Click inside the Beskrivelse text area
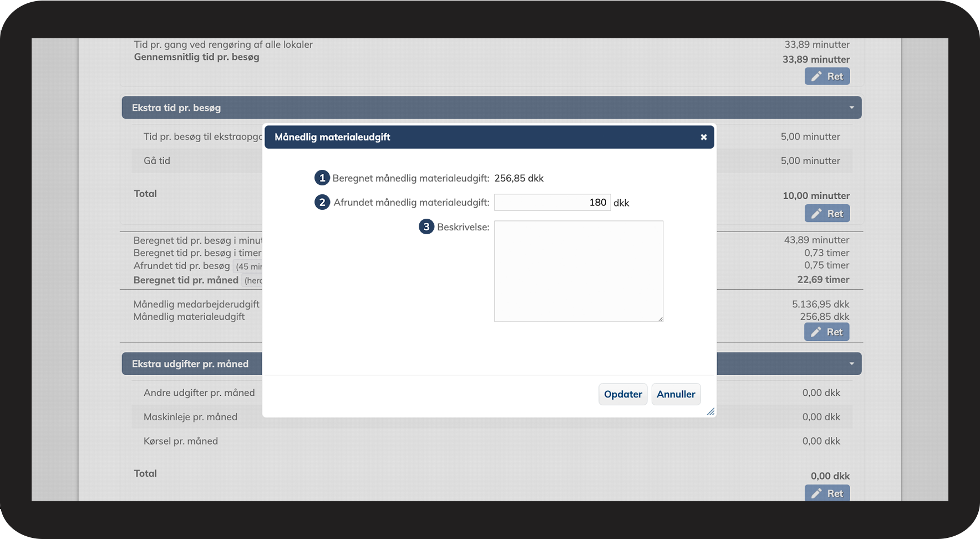This screenshot has width=980, height=539. pos(578,271)
